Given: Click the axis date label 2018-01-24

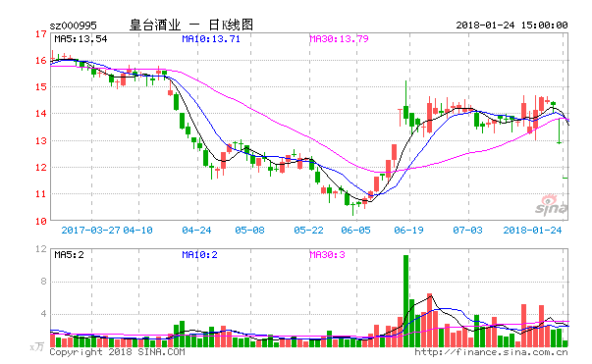Looking at the screenshot, I should (x=533, y=231).
